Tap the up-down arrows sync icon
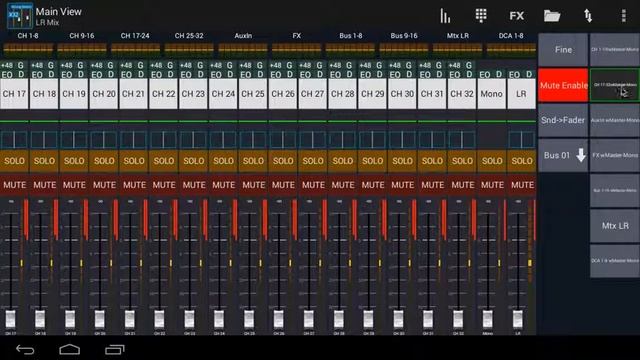The image size is (640, 360). 588,16
